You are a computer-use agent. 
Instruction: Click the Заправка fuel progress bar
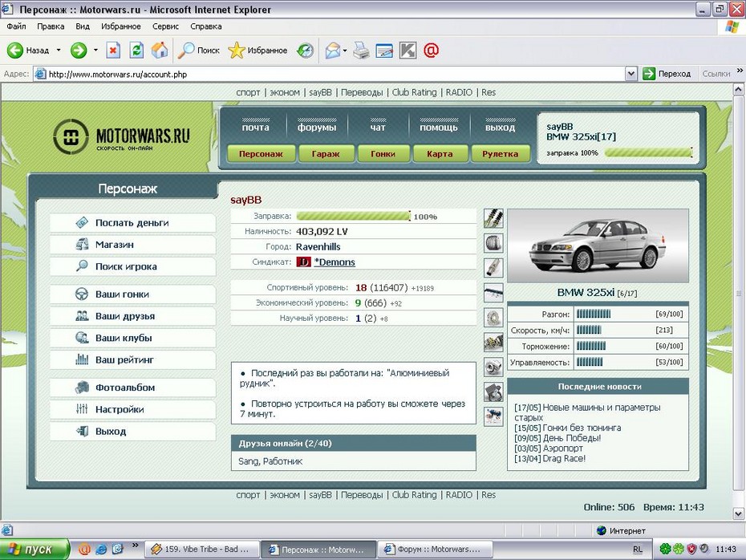pyautogui.click(x=353, y=216)
